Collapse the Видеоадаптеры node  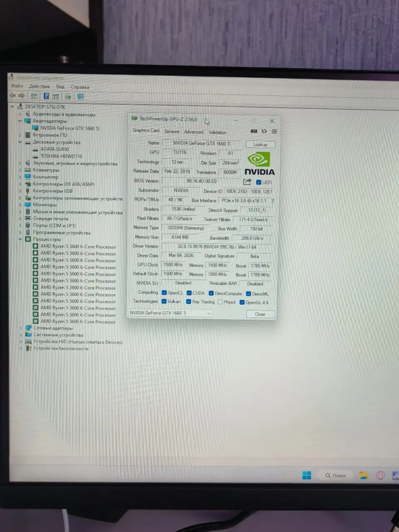tap(20, 121)
